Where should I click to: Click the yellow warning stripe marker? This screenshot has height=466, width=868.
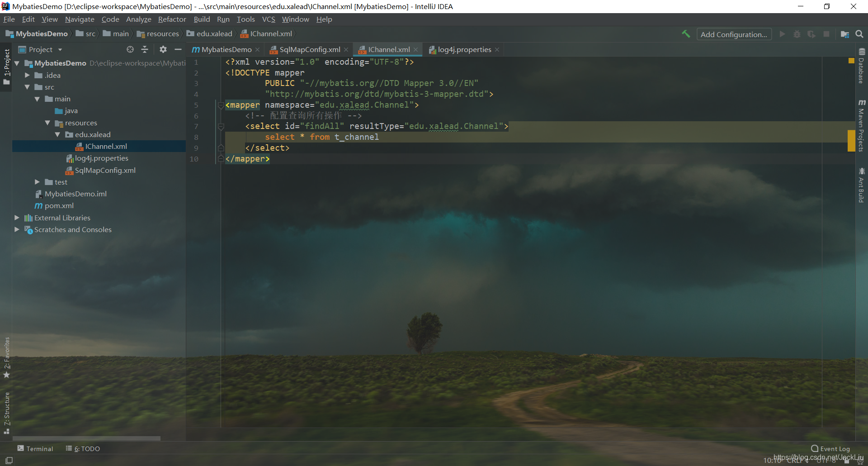(x=851, y=141)
